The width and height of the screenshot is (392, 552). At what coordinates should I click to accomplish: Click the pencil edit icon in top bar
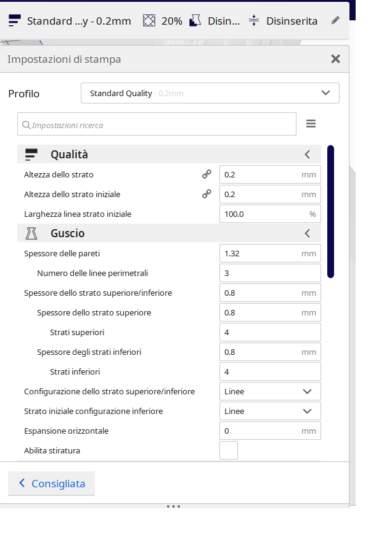335,20
